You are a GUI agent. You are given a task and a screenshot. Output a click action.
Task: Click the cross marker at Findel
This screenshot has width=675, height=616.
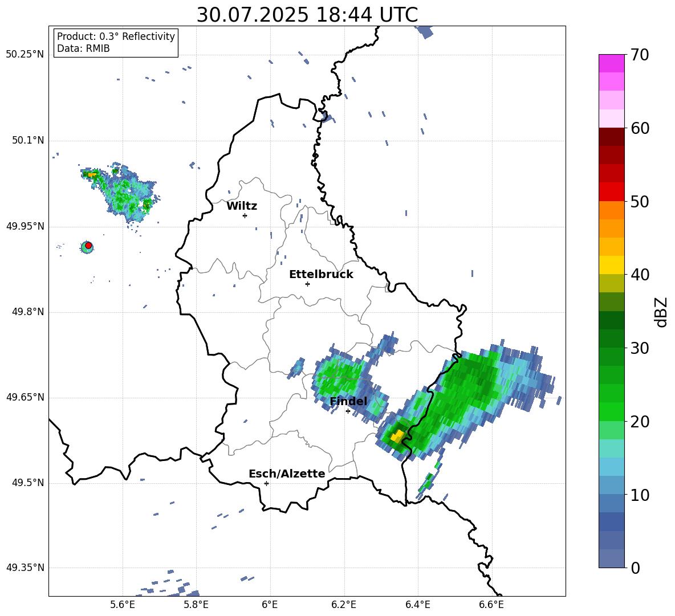(348, 411)
